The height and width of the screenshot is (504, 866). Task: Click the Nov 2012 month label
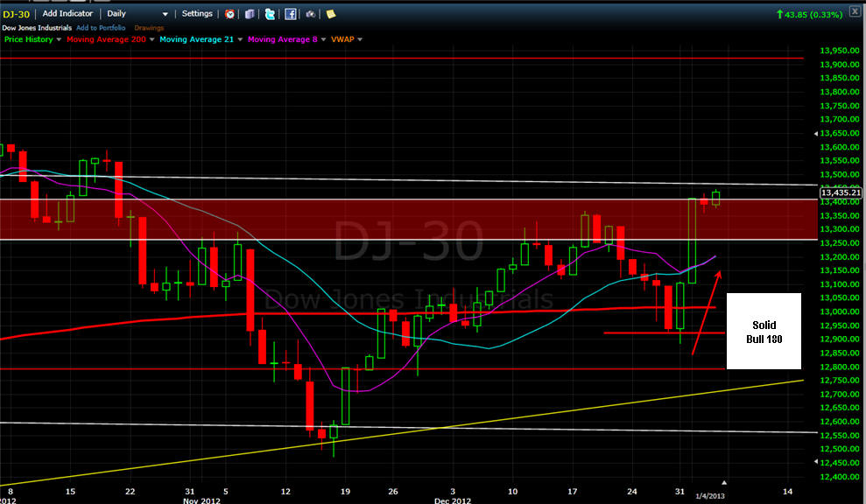click(201, 500)
